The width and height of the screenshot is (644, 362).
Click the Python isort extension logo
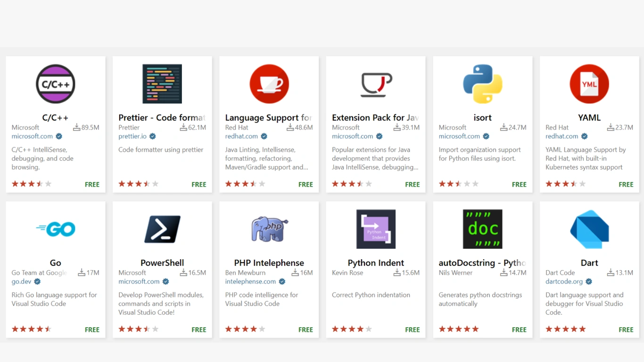[x=482, y=84]
